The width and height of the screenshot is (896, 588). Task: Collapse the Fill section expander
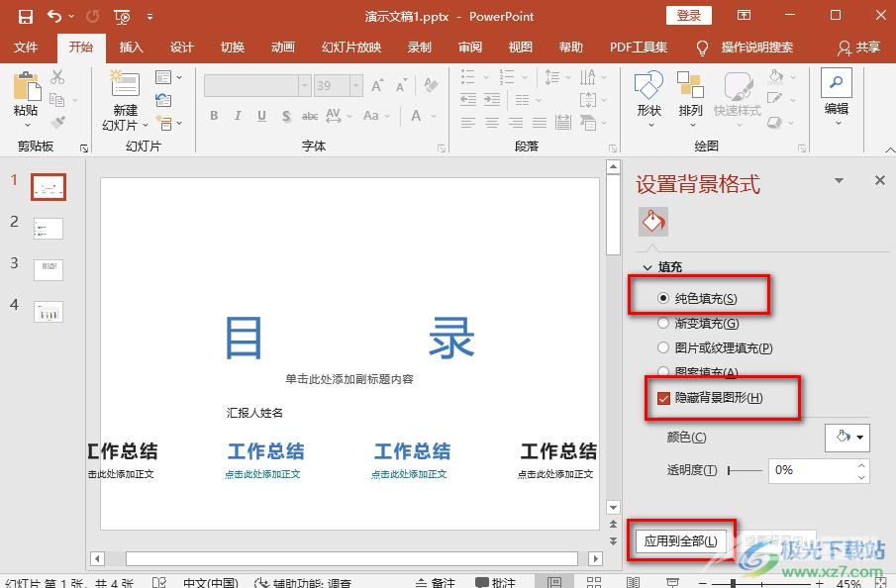click(647, 267)
